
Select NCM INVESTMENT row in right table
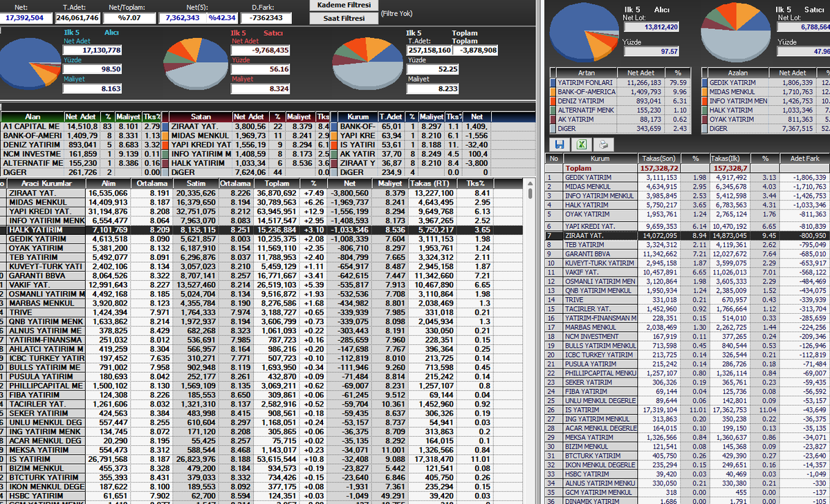[x=688, y=336]
